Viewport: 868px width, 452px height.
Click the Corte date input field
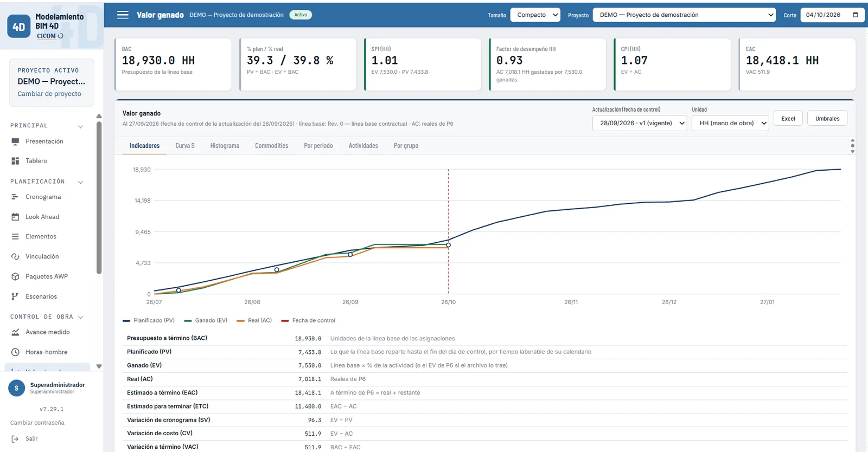click(x=833, y=15)
